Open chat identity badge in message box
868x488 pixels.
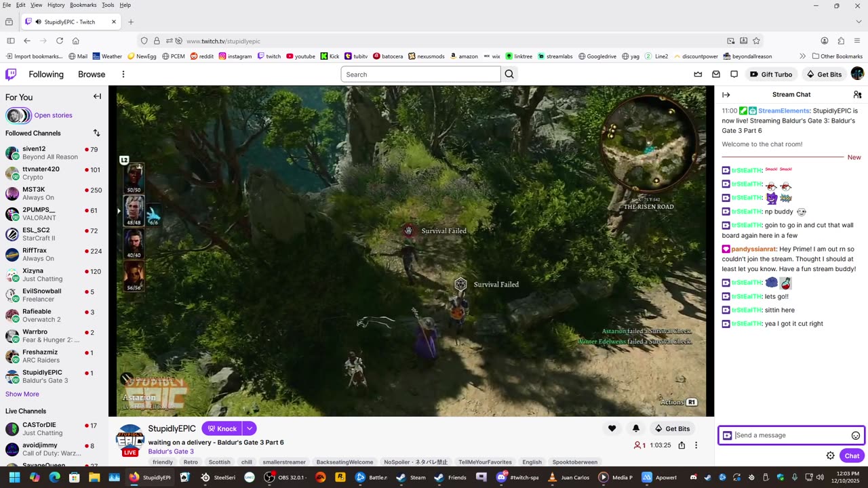pyautogui.click(x=727, y=435)
